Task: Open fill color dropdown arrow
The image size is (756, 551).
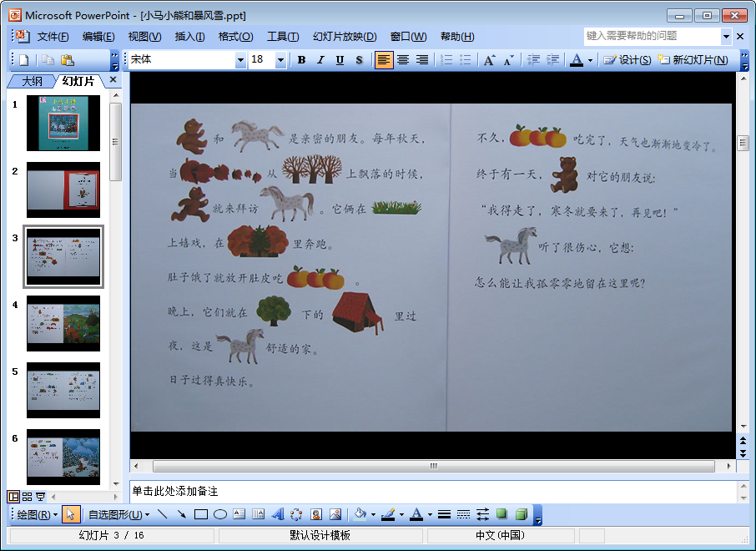Action: point(374,515)
